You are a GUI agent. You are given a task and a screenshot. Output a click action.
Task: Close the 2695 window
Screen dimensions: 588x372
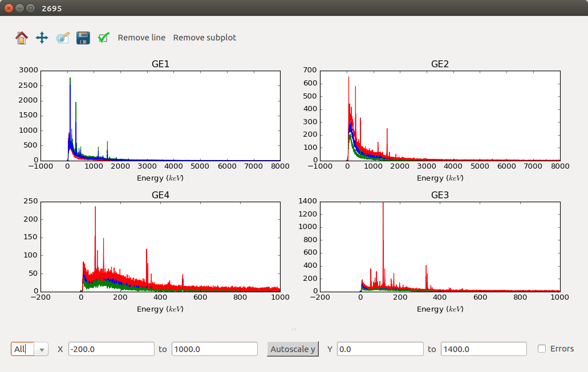[9, 8]
